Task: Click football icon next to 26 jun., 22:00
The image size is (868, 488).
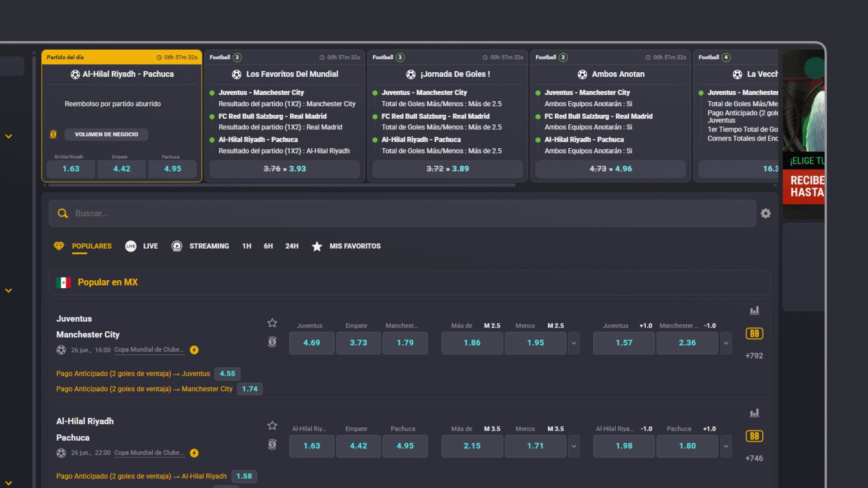Action: [61, 453]
